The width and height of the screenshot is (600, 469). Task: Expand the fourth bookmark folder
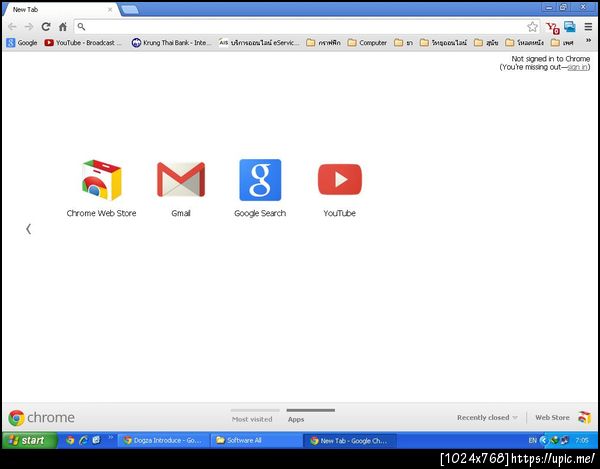point(443,42)
